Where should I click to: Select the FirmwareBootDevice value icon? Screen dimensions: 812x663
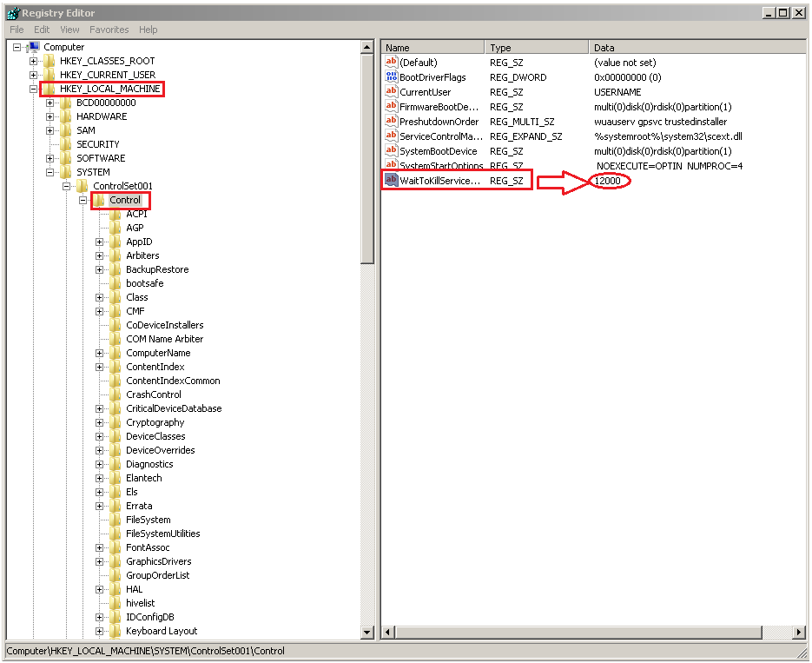click(x=391, y=106)
